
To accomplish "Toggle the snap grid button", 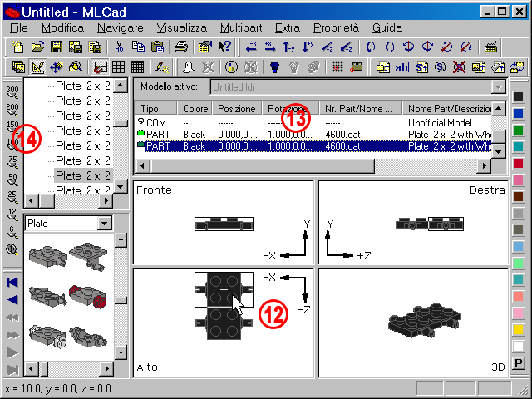I will [x=100, y=67].
